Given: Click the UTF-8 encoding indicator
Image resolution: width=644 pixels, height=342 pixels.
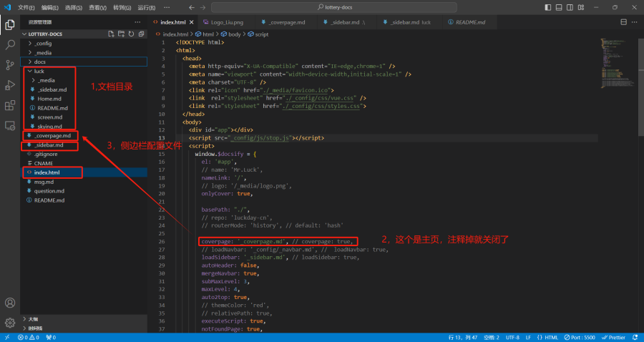Looking at the screenshot, I should tap(512, 338).
